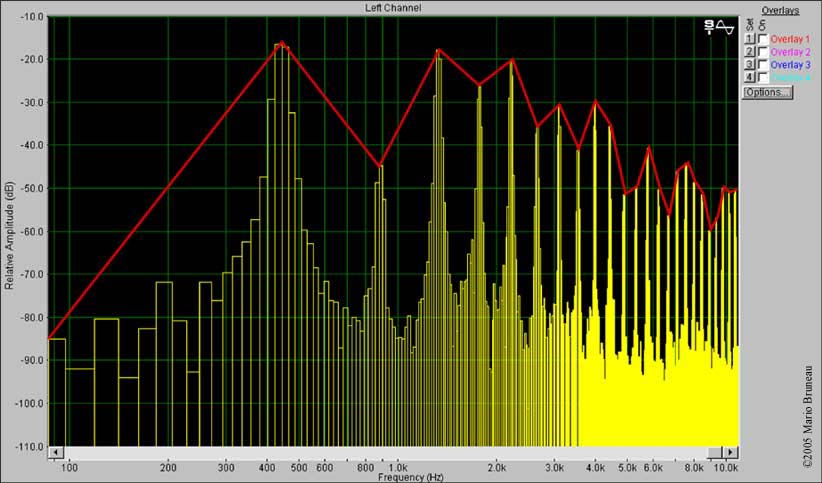Viewport: 822px width, 483px height.
Task: Enable the Overlay 1 On checkbox
Action: (763, 39)
